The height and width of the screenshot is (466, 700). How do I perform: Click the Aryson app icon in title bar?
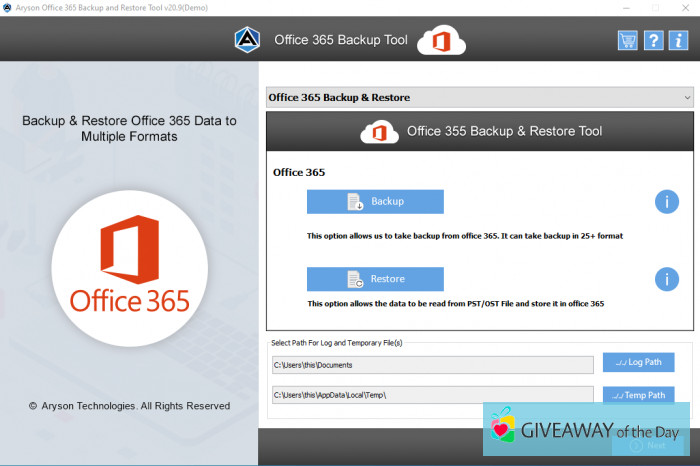[x=8, y=7]
